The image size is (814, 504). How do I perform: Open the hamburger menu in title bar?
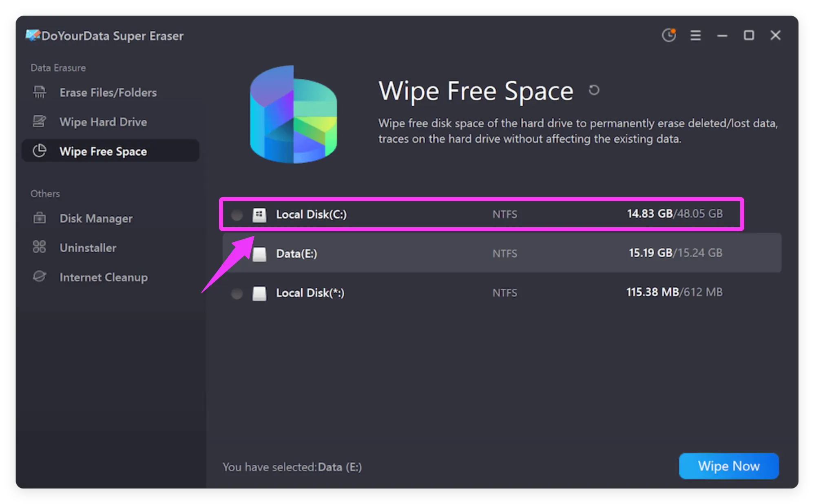click(695, 35)
